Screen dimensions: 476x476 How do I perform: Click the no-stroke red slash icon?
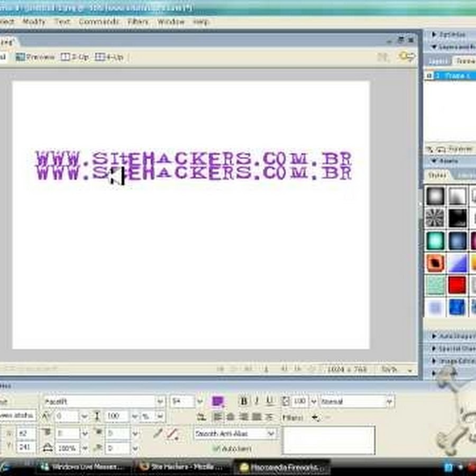point(172,434)
